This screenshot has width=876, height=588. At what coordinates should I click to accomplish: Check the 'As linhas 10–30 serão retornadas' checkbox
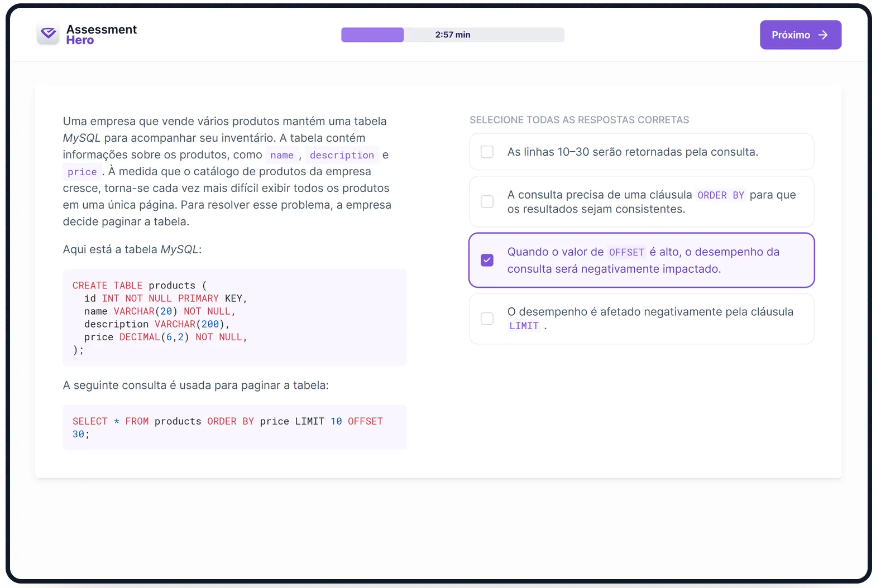[487, 152]
